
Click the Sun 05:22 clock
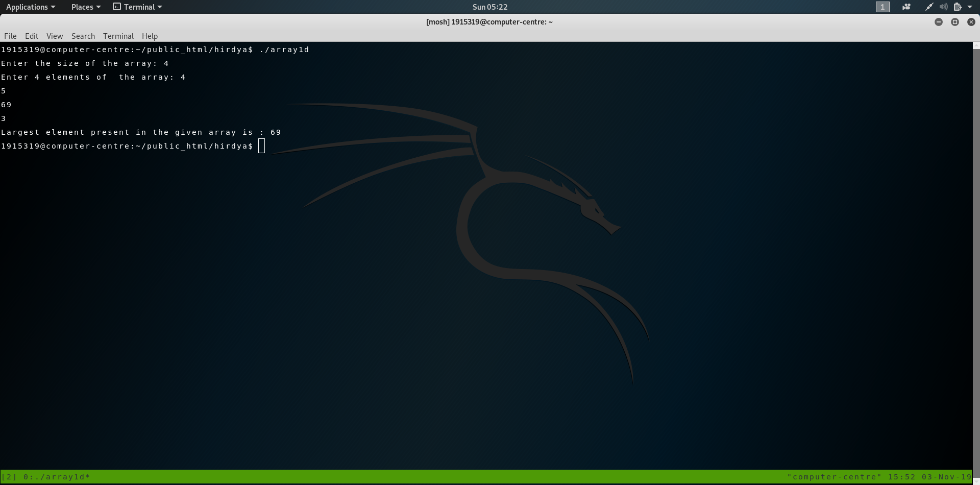[x=490, y=7]
